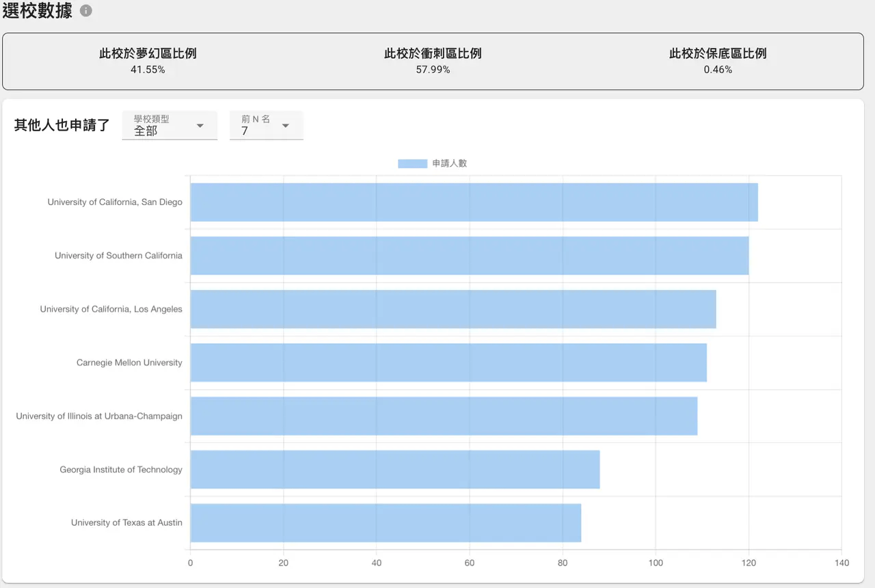Click the 選校數據 heading text
The image size is (875, 588).
pos(38,11)
